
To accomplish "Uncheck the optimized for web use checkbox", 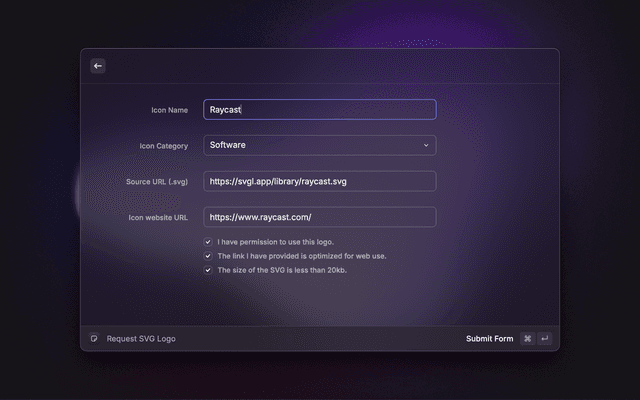I will click(209, 256).
